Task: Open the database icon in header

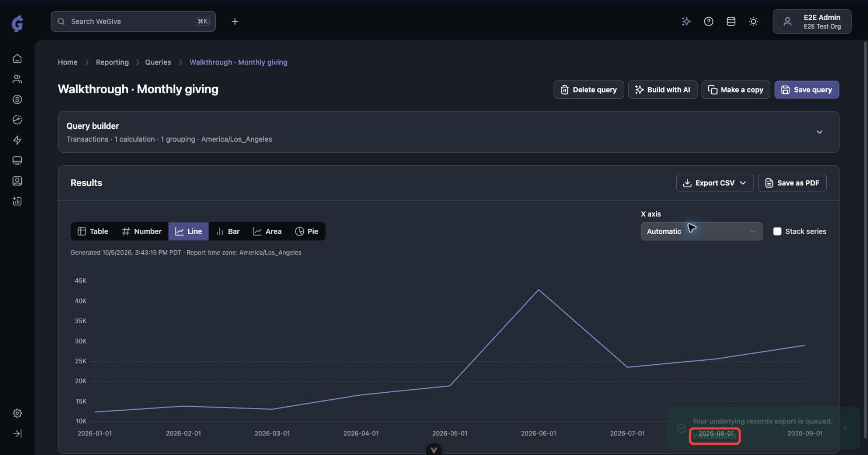Action: 731,21
